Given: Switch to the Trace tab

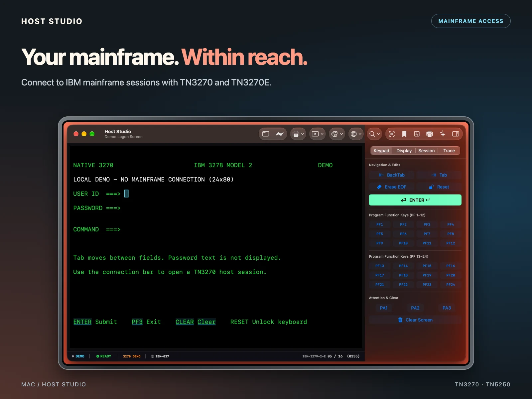Looking at the screenshot, I should [449, 151].
